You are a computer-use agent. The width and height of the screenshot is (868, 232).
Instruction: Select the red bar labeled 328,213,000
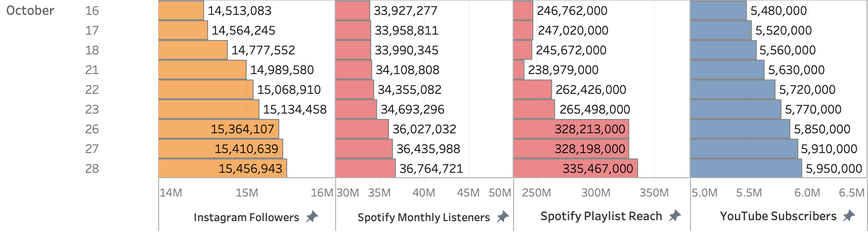pyautogui.click(x=571, y=129)
